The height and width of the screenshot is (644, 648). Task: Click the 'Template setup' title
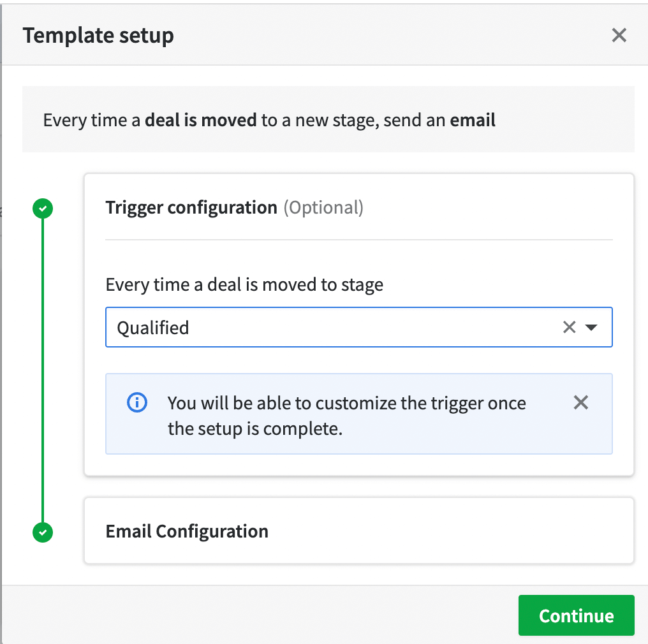98,36
